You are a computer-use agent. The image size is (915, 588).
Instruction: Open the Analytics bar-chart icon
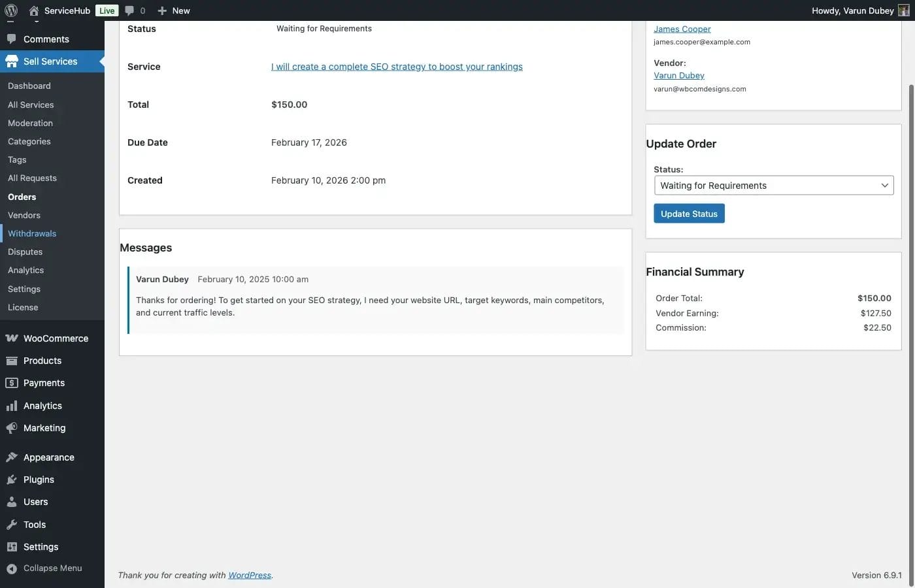[x=13, y=405]
